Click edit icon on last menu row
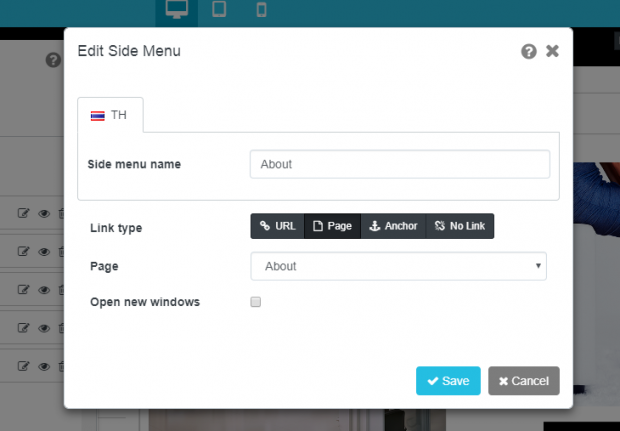This screenshot has height=431, width=620. pyautogui.click(x=23, y=366)
